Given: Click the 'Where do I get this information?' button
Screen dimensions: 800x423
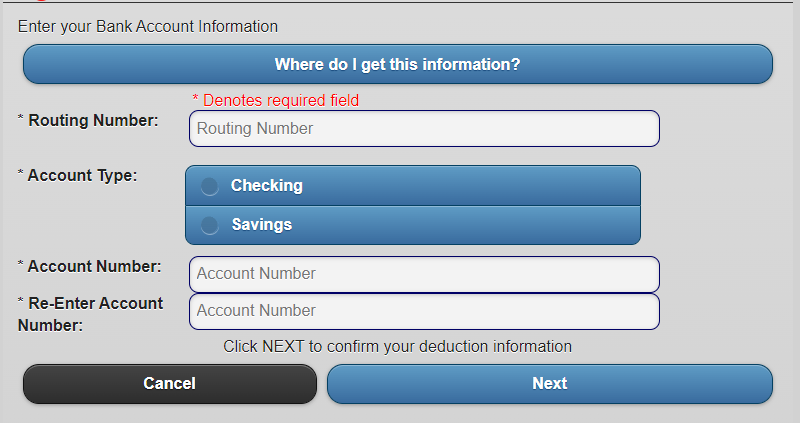Looking at the screenshot, I should point(397,64).
